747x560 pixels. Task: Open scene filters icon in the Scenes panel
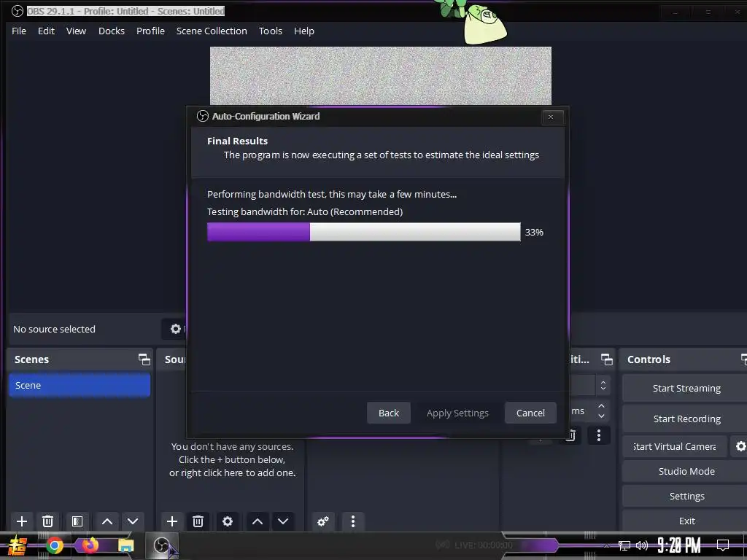[77, 521]
